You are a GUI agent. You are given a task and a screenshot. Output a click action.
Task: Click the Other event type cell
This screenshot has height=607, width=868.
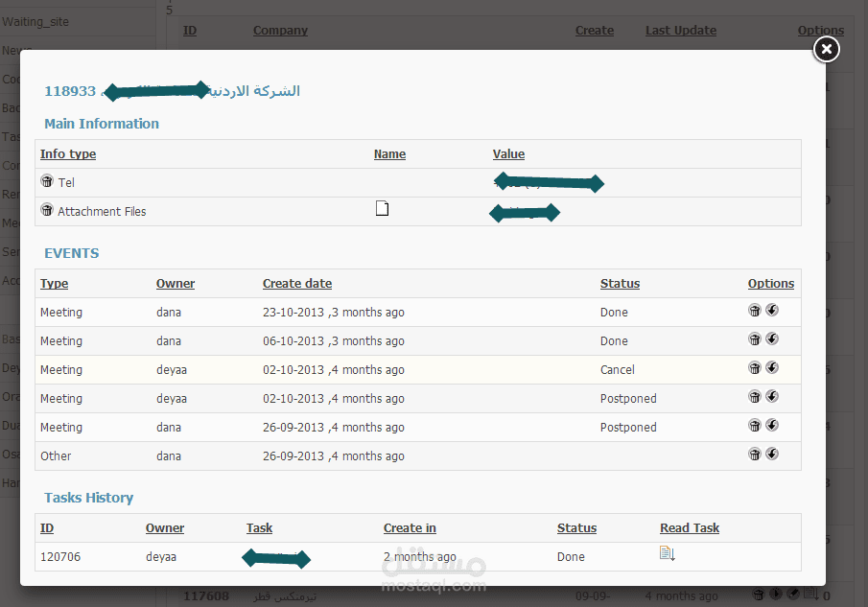point(56,455)
